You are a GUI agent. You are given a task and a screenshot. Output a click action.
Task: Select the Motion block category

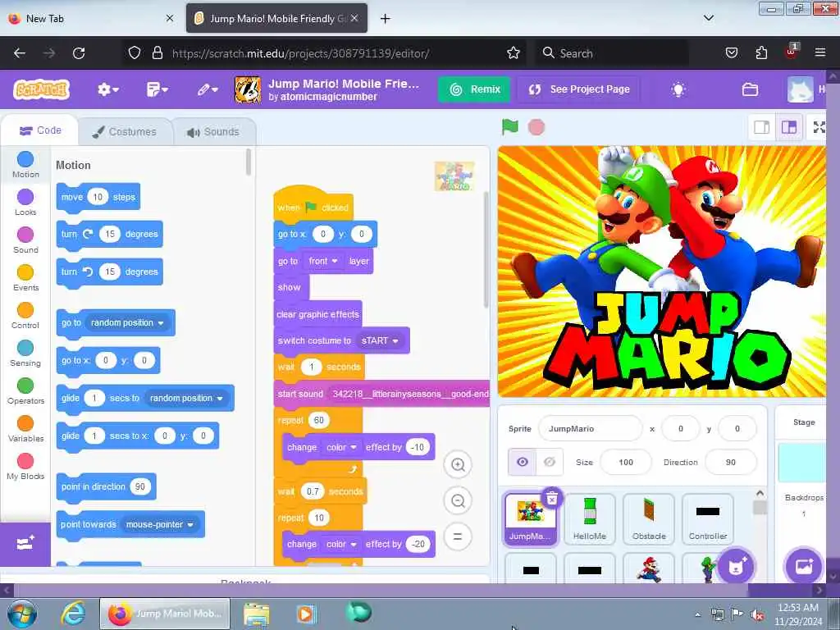pos(25,164)
